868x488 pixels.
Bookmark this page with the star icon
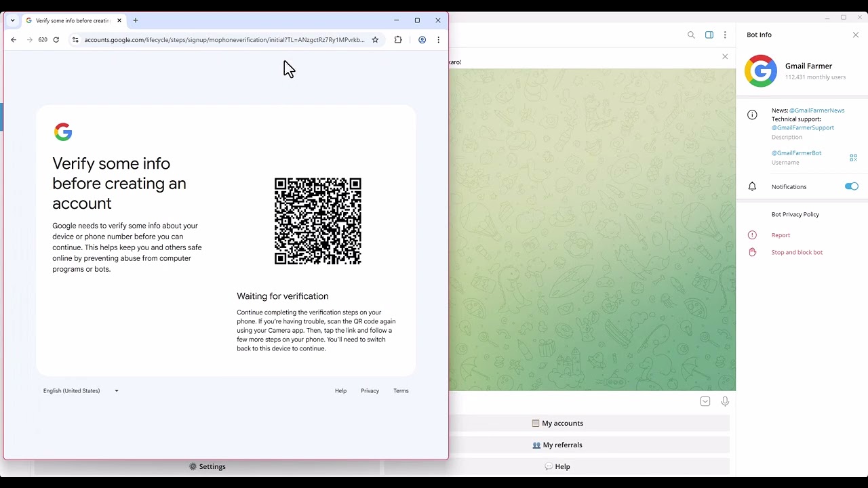point(375,40)
